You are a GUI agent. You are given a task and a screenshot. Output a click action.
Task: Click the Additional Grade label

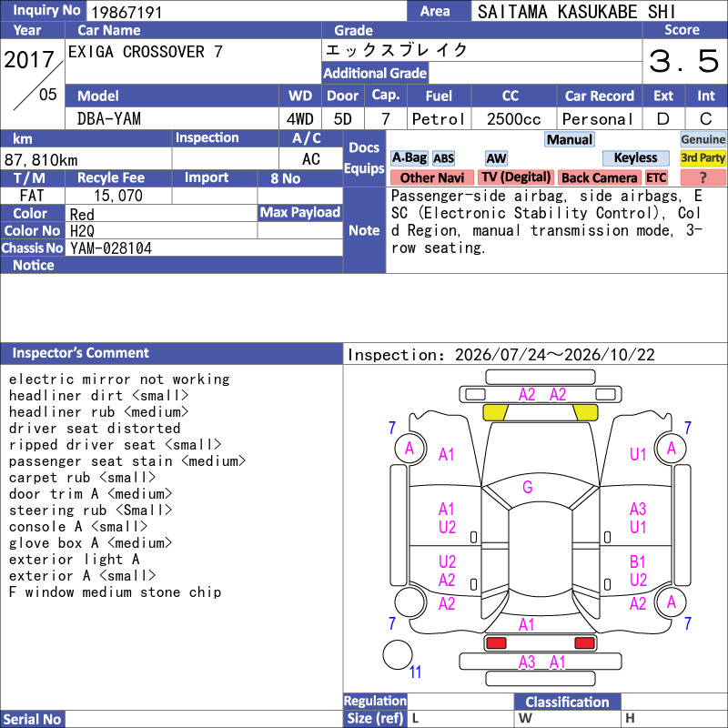tap(375, 73)
